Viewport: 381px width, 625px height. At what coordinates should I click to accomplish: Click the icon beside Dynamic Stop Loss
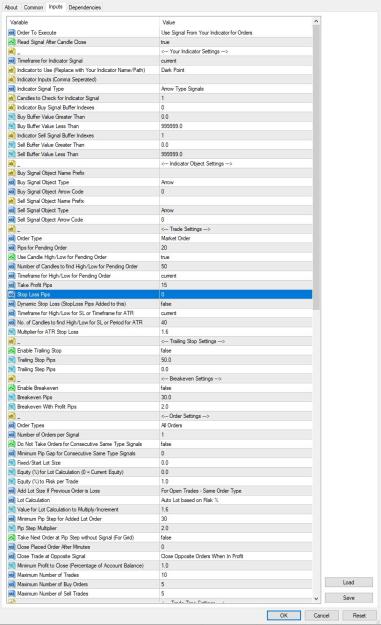point(12,304)
